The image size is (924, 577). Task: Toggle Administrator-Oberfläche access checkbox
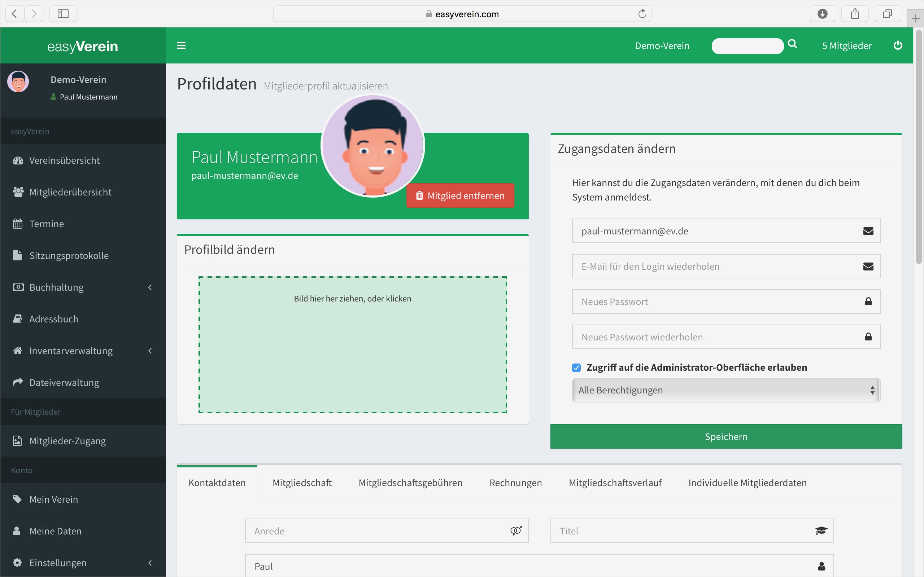576,367
